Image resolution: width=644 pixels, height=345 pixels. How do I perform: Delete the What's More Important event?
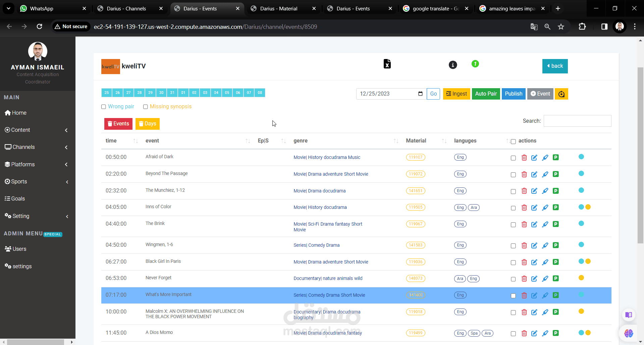pyautogui.click(x=524, y=295)
